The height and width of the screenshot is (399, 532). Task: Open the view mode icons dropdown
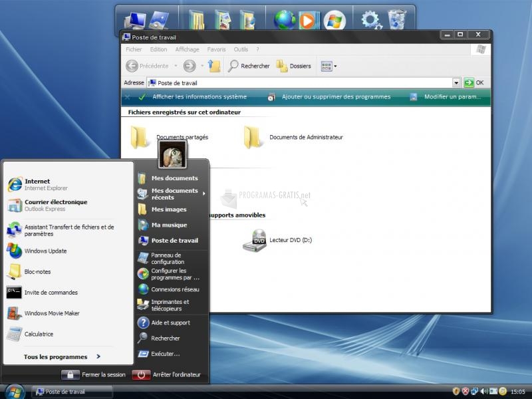pos(329,66)
